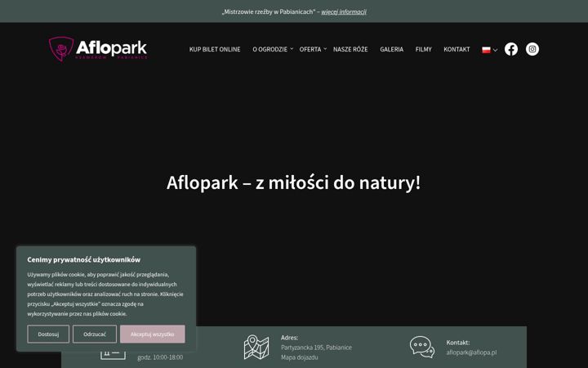
Task: Follow the 'więcej informacji' link
Action: click(344, 11)
